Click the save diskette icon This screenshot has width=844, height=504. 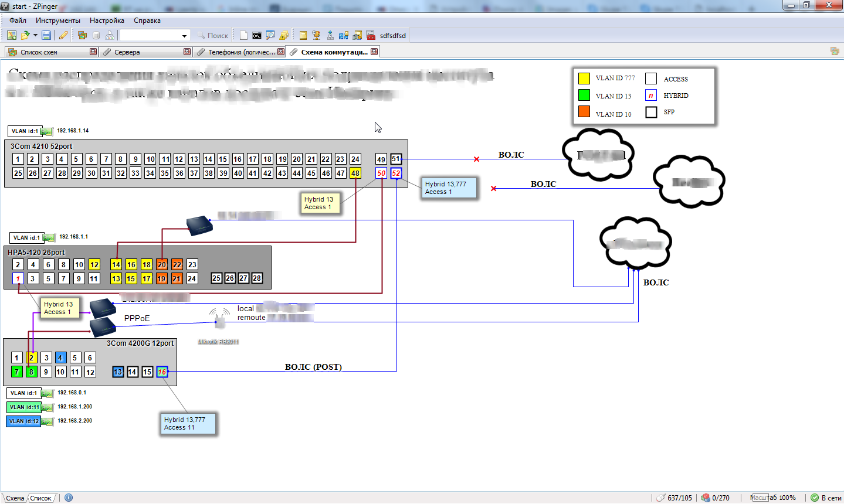(x=46, y=36)
